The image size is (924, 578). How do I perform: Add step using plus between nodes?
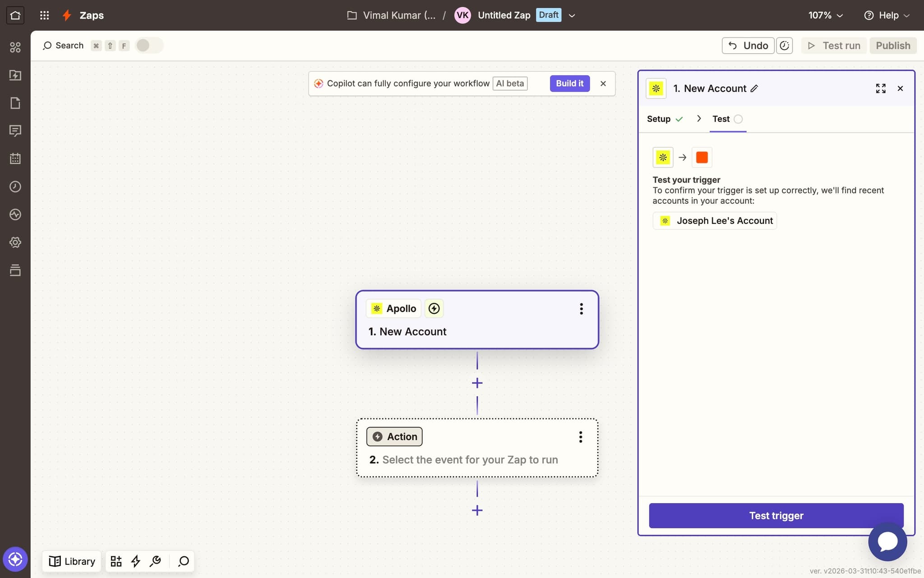click(x=477, y=383)
